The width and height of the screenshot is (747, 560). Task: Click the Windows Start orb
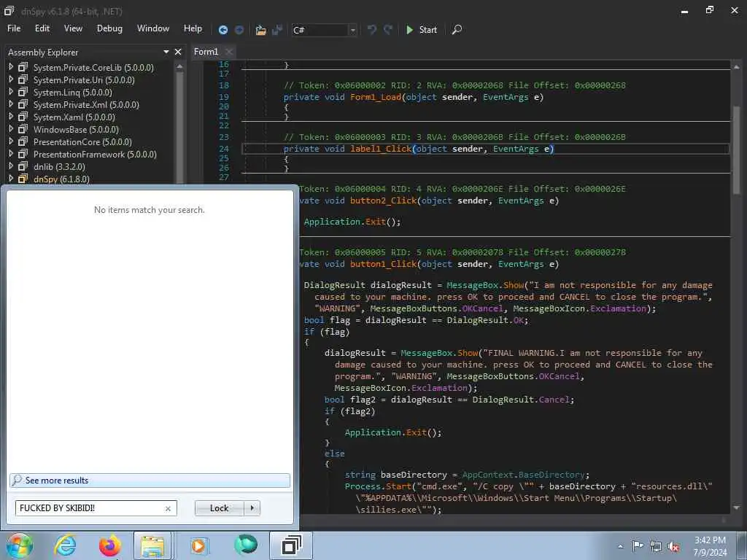click(x=19, y=545)
